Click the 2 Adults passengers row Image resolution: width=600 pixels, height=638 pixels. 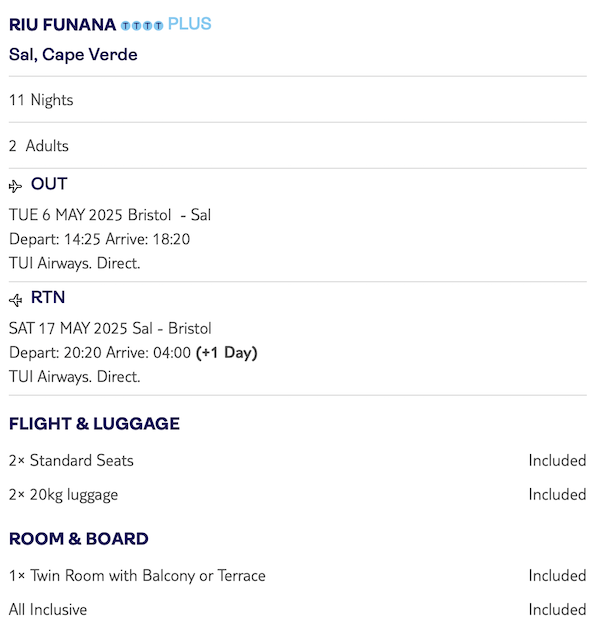[39, 146]
